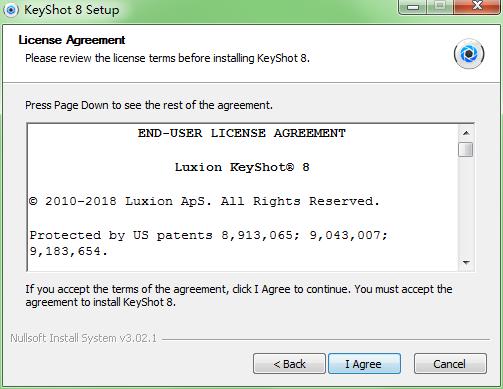Click the END-USER LICENSE AGREEMENT heading text

pyautogui.click(x=242, y=133)
